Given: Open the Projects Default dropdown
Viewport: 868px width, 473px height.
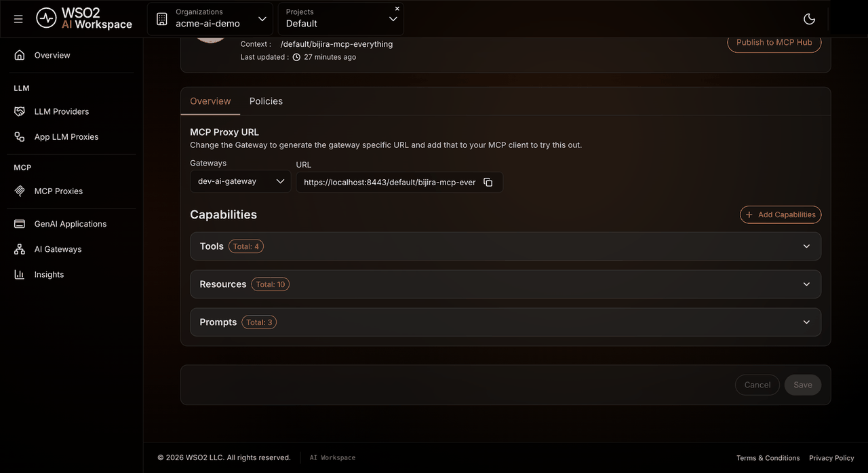Looking at the screenshot, I should point(340,19).
